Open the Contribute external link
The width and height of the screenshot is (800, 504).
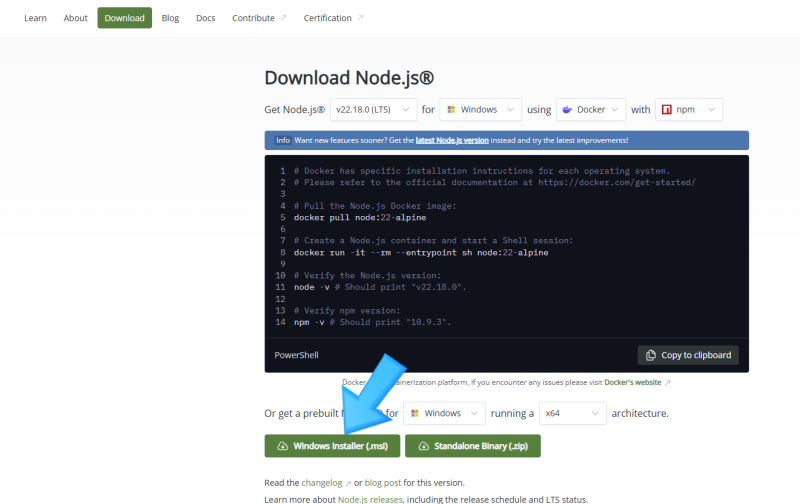259,18
